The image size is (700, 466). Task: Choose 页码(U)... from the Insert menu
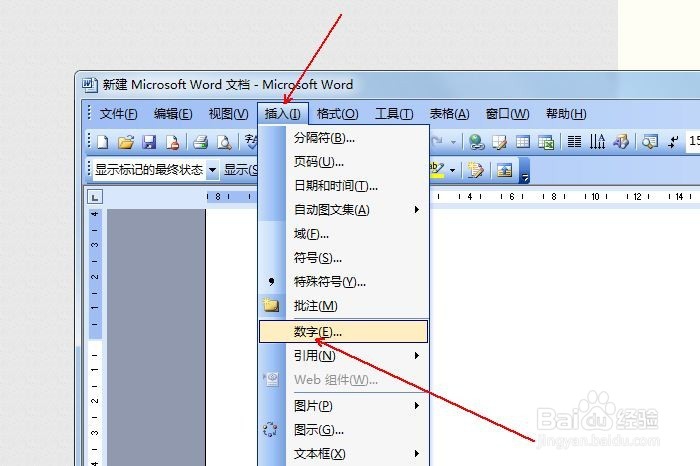click(x=343, y=162)
